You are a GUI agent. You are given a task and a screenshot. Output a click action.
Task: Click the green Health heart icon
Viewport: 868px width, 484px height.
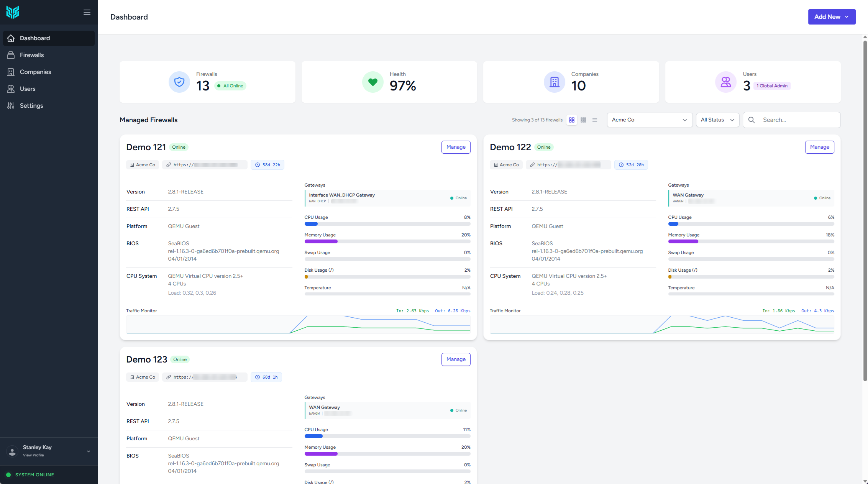pos(373,82)
